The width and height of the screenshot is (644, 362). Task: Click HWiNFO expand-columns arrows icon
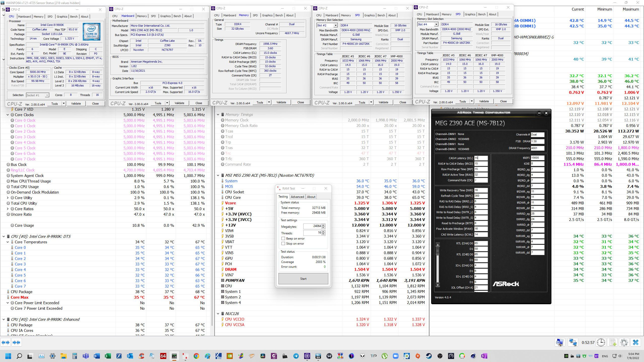coord(6,342)
